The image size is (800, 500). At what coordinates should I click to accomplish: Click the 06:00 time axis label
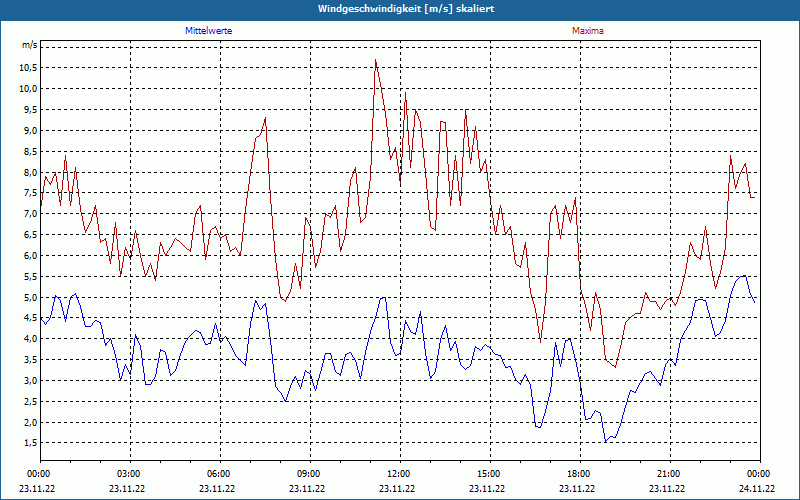(219, 474)
